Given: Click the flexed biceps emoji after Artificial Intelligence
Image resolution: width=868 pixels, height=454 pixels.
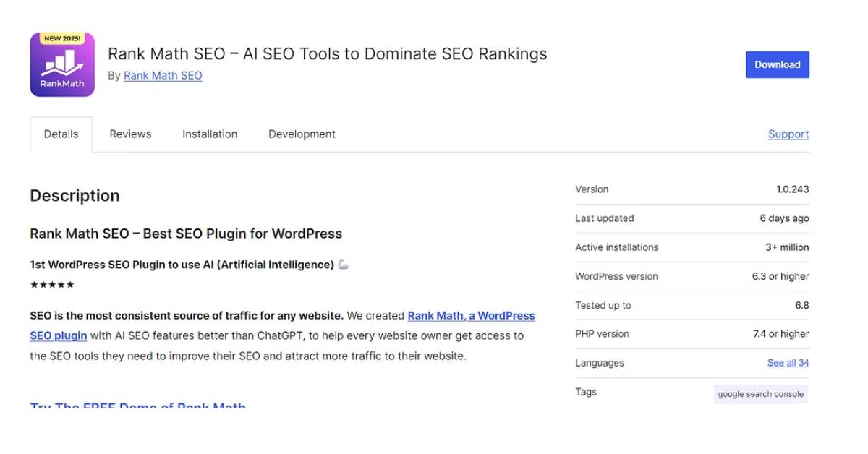Looking at the screenshot, I should [344, 265].
